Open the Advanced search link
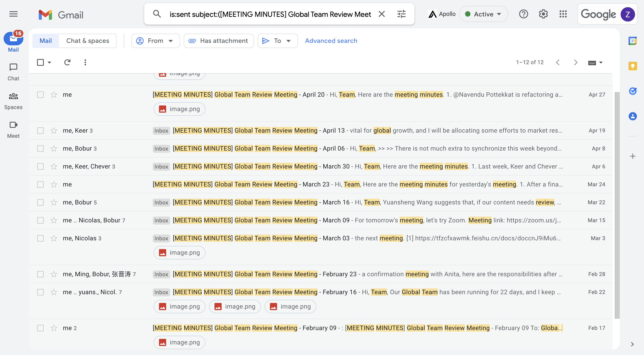The height and width of the screenshot is (355, 644). click(331, 41)
